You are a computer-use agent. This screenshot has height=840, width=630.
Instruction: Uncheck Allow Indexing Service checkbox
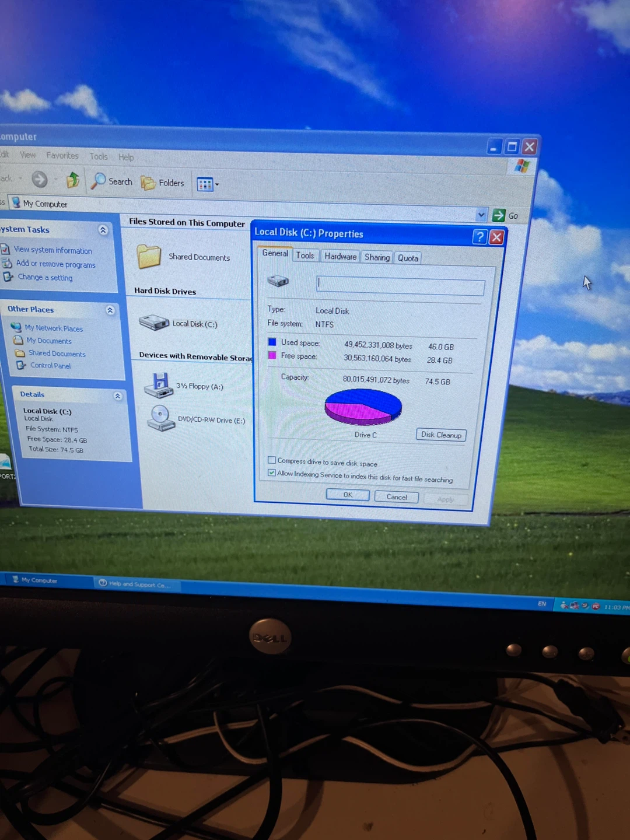pos(272,473)
